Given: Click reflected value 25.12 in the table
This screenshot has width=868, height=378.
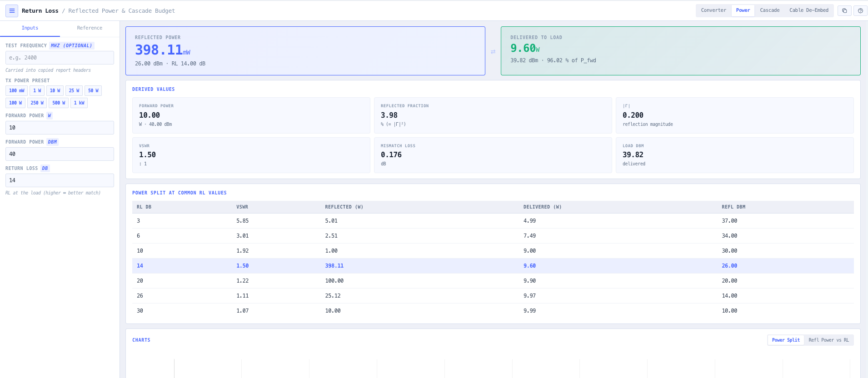Looking at the screenshot, I should 333,296.
